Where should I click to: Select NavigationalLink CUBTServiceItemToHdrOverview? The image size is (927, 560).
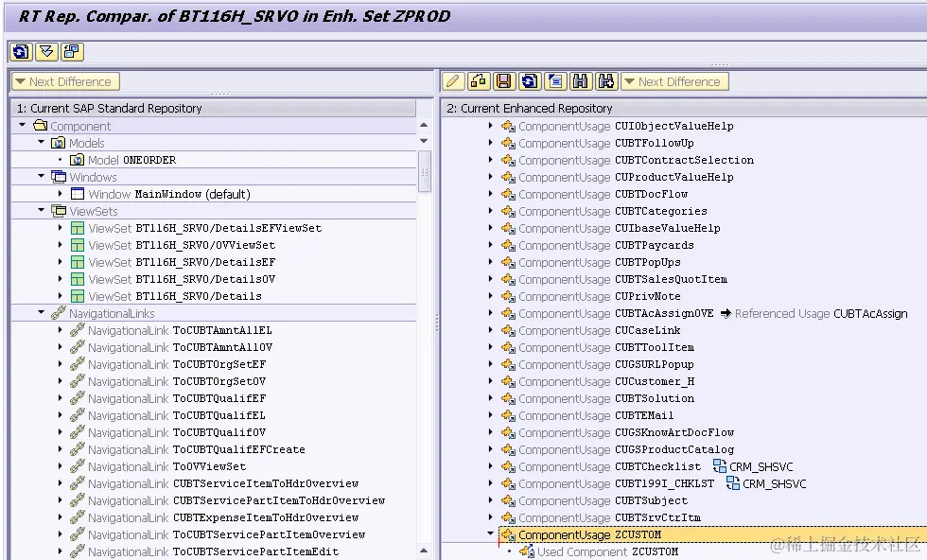point(223,483)
